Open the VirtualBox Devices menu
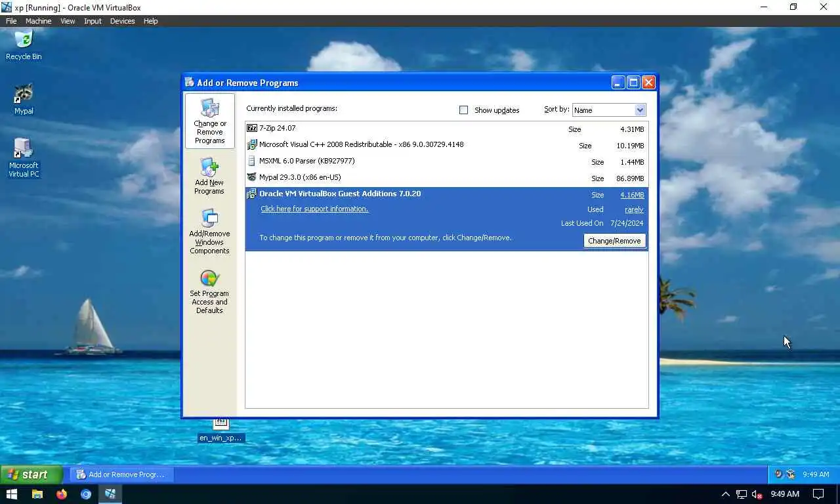 point(122,21)
